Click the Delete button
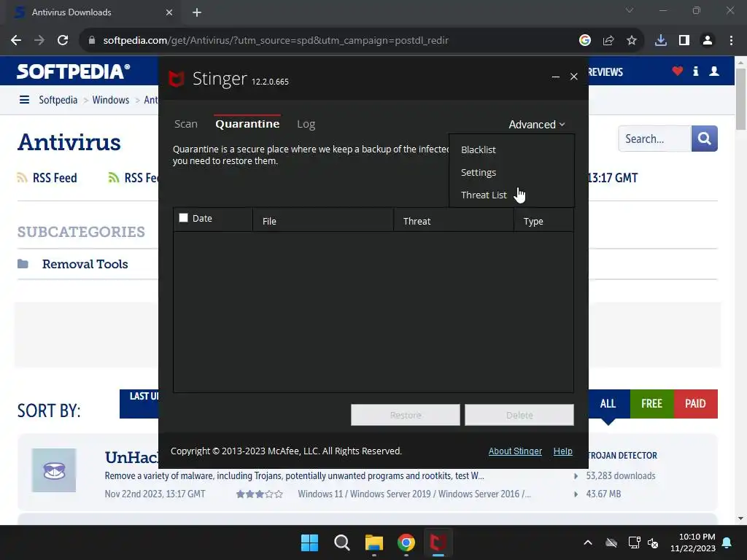 pyautogui.click(x=519, y=415)
